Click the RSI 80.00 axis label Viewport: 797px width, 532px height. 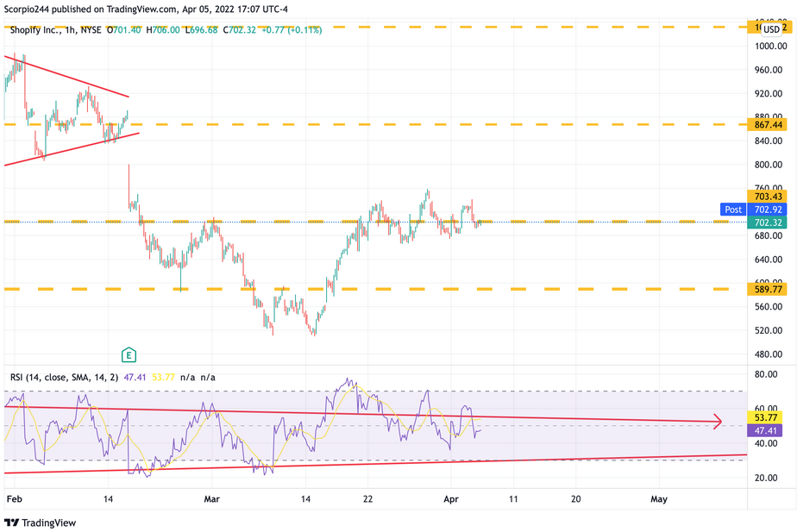(766, 374)
